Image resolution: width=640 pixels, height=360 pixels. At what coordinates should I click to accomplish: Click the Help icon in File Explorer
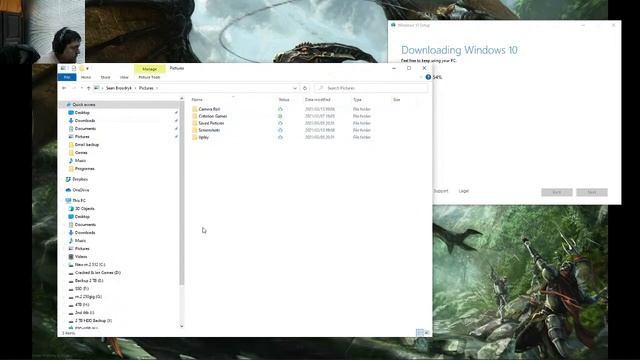428,77
